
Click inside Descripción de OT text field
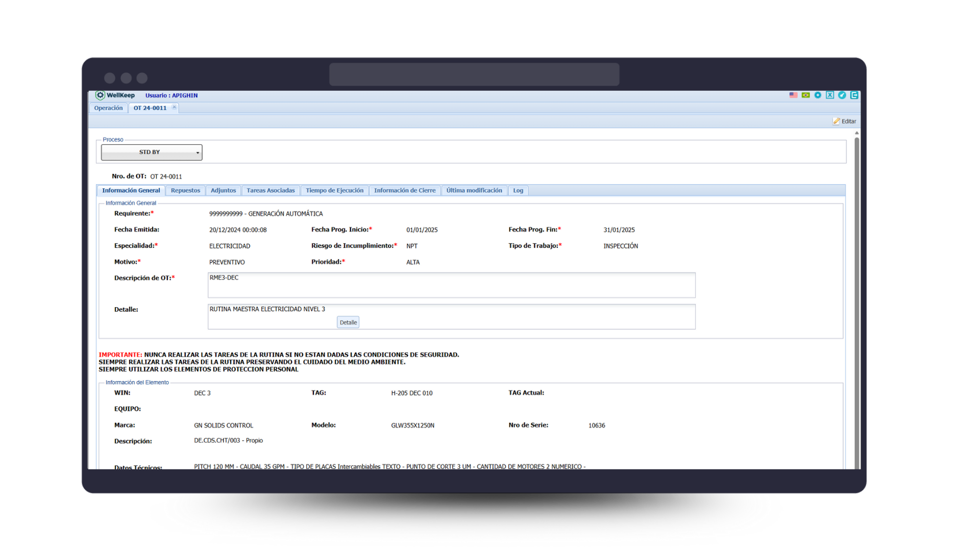[451, 285]
